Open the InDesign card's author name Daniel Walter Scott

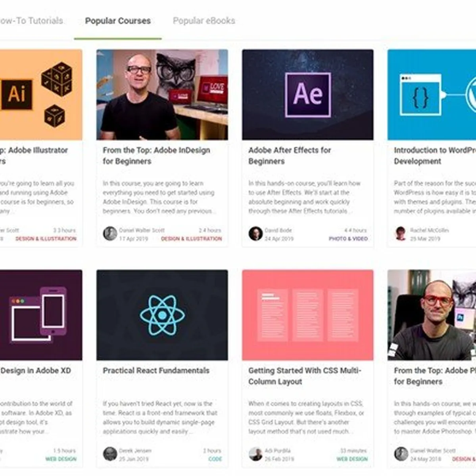(x=142, y=230)
